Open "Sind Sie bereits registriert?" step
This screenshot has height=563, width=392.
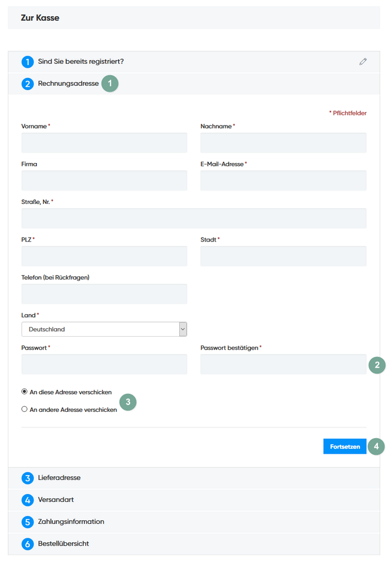click(x=81, y=62)
